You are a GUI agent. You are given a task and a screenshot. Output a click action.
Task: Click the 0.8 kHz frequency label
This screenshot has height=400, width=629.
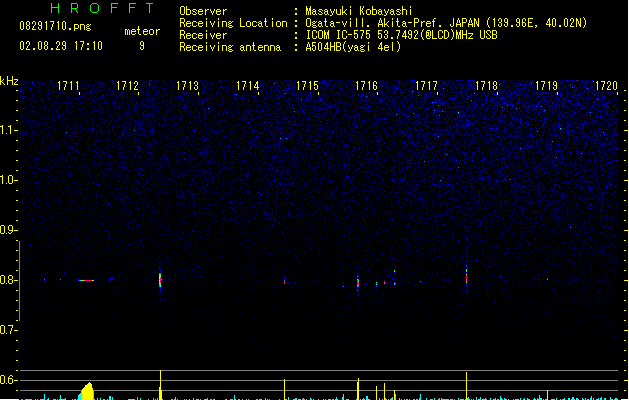tap(8, 280)
